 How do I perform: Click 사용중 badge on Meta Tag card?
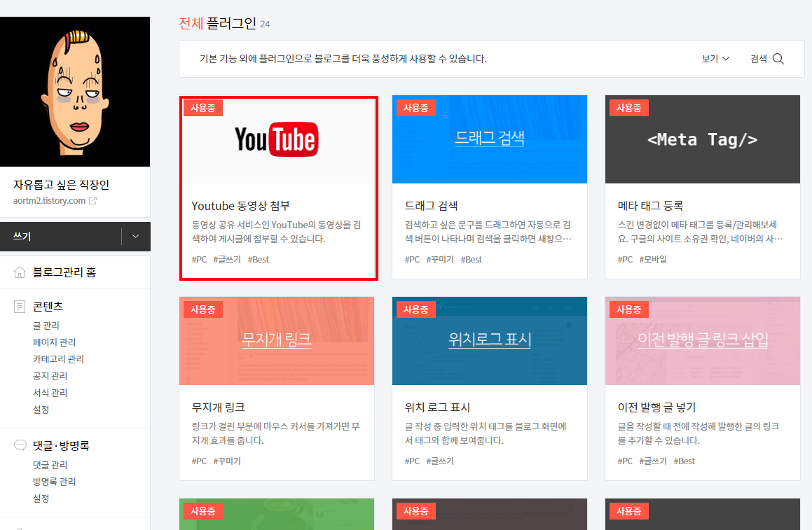click(629, 109)
